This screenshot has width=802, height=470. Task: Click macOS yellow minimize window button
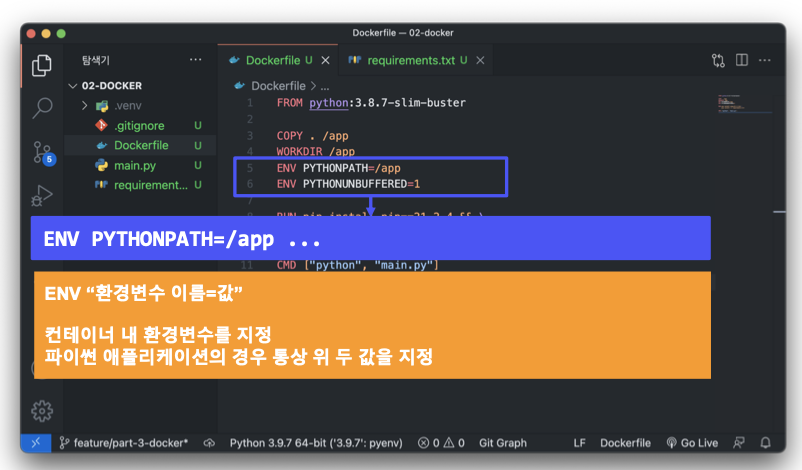[x=46, y=33]
